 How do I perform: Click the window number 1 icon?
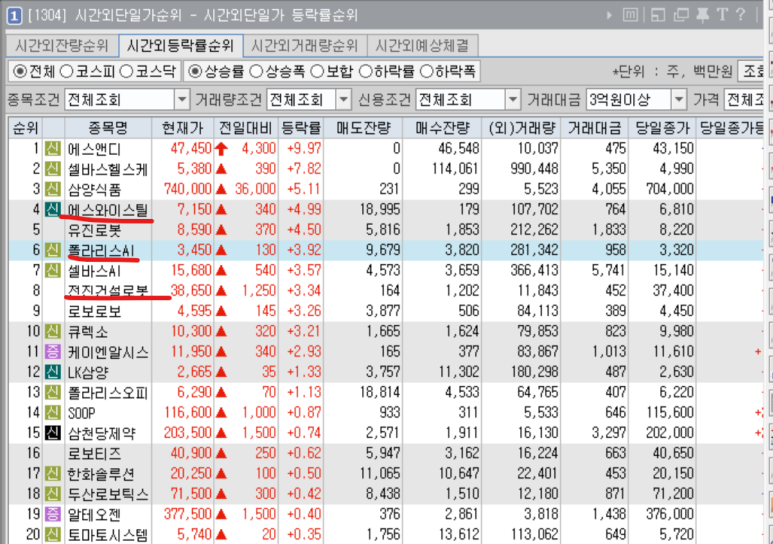point(14,16)
